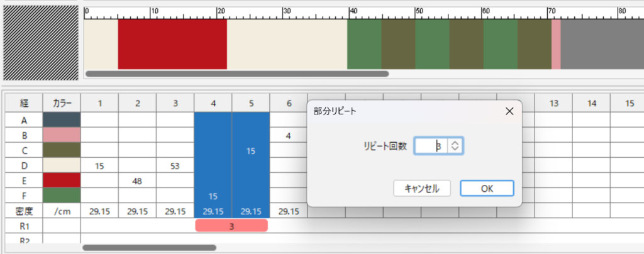
Task: Click the リピート回数 input field
Action: [x=431, y=146]
